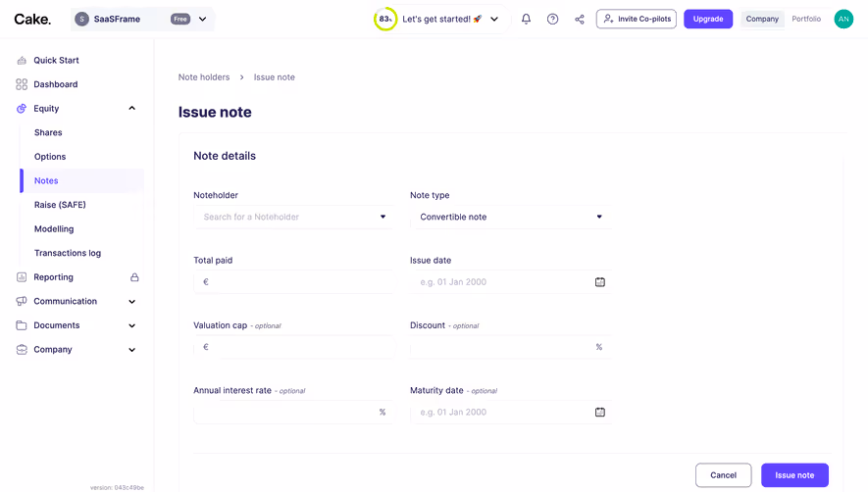
Task: Select Notes in sidebar
Action: (x=82, y=181)
